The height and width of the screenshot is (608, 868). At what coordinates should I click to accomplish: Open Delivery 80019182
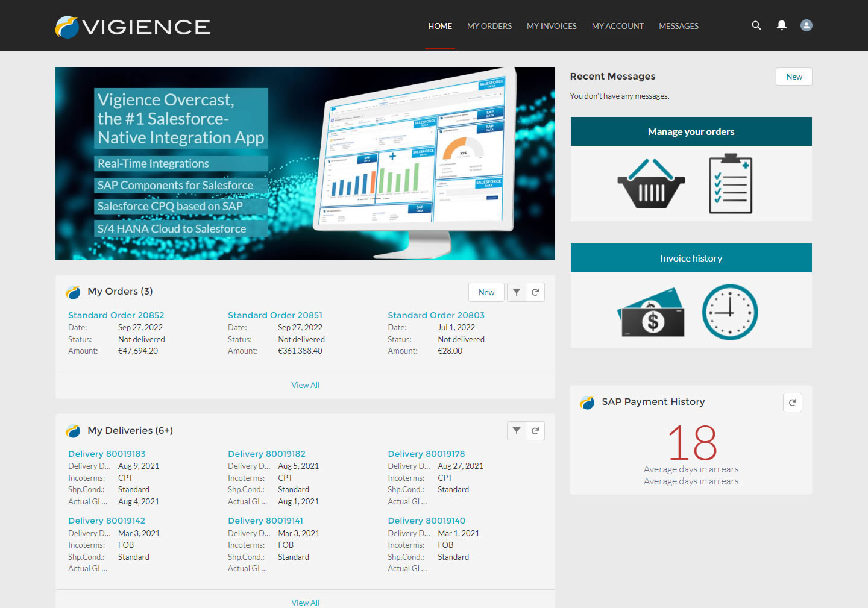(266, 454)
